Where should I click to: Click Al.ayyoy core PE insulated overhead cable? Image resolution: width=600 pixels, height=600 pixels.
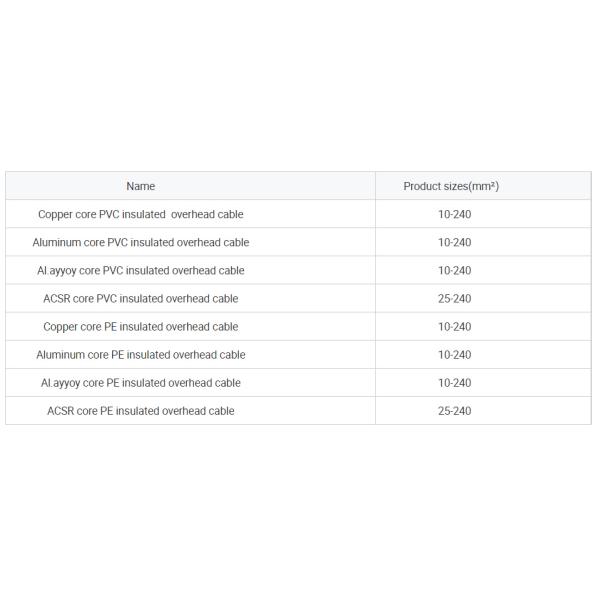141,382
